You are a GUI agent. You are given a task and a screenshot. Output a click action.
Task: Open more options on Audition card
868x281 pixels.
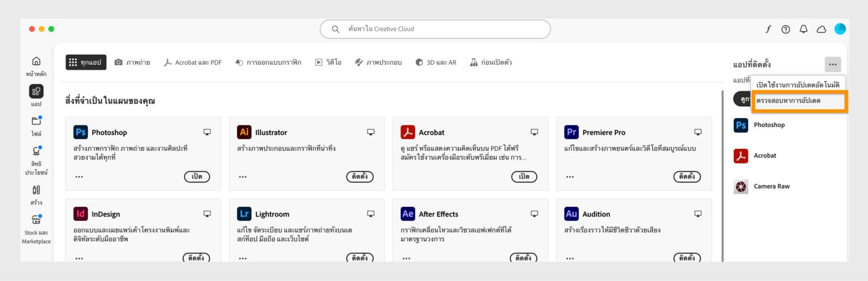tap(570, 258)
